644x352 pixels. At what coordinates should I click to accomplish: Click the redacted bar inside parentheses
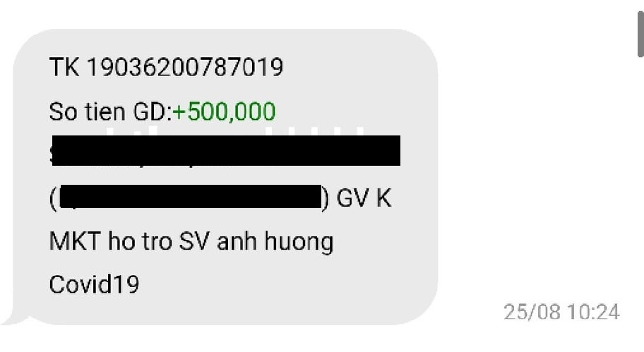(x=191, y=197)
